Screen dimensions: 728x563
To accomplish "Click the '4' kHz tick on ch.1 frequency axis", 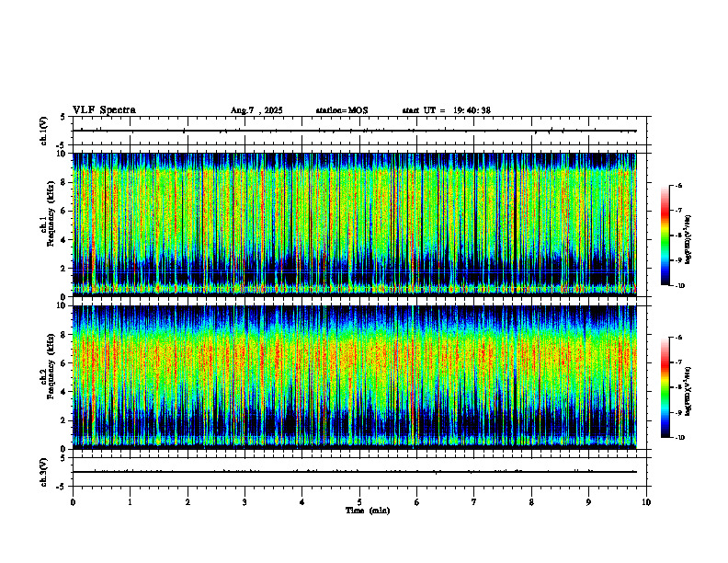I will (x=64, y=240).
